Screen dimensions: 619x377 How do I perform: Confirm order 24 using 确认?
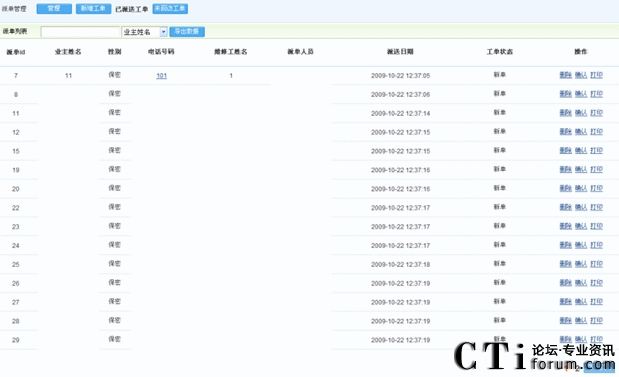[x=581, y=245]
